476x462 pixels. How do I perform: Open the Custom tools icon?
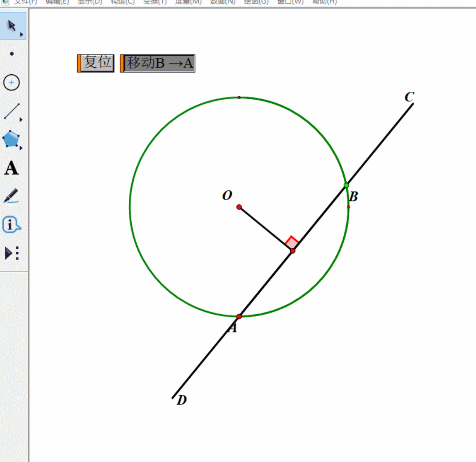[x=12, y=253]
